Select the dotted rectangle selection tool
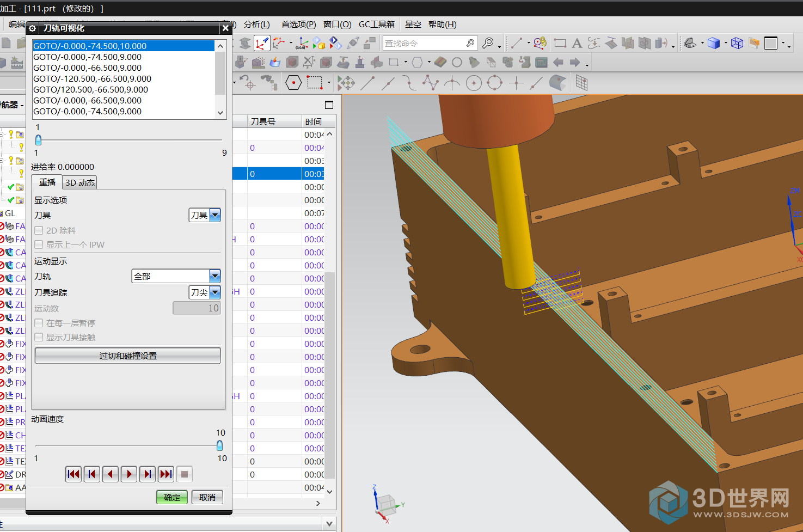The width and height of the screenshot is (803, 532). point(315,83)
